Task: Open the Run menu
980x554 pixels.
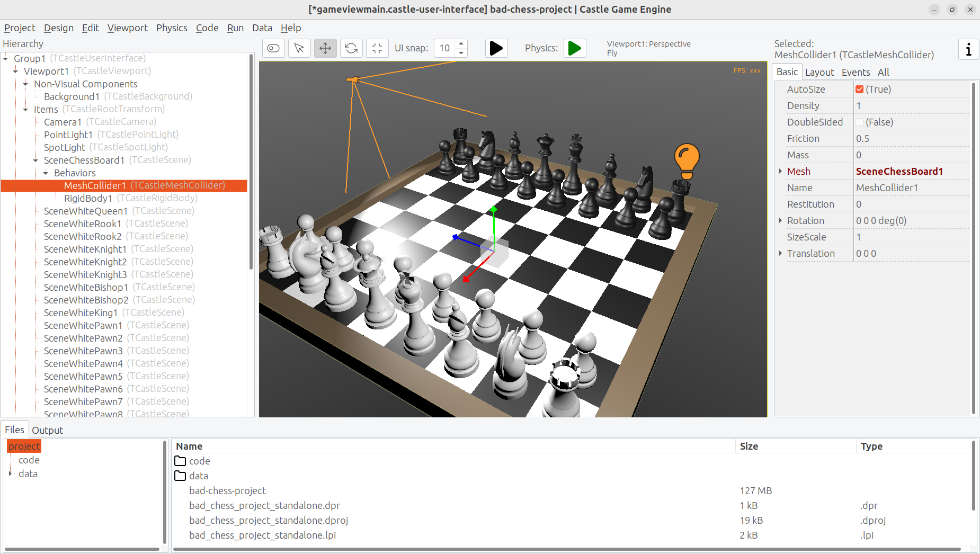Action: [235, 28]
